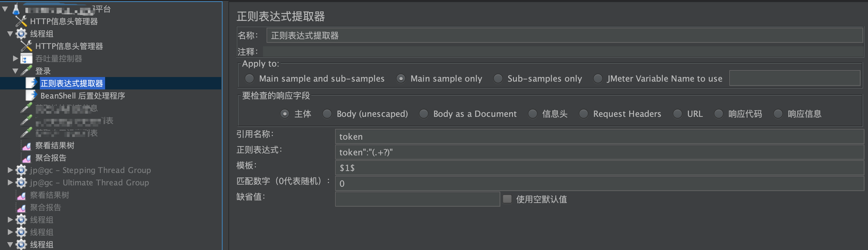Collapse the last 线程组 at the bottom

coord(10,244)
